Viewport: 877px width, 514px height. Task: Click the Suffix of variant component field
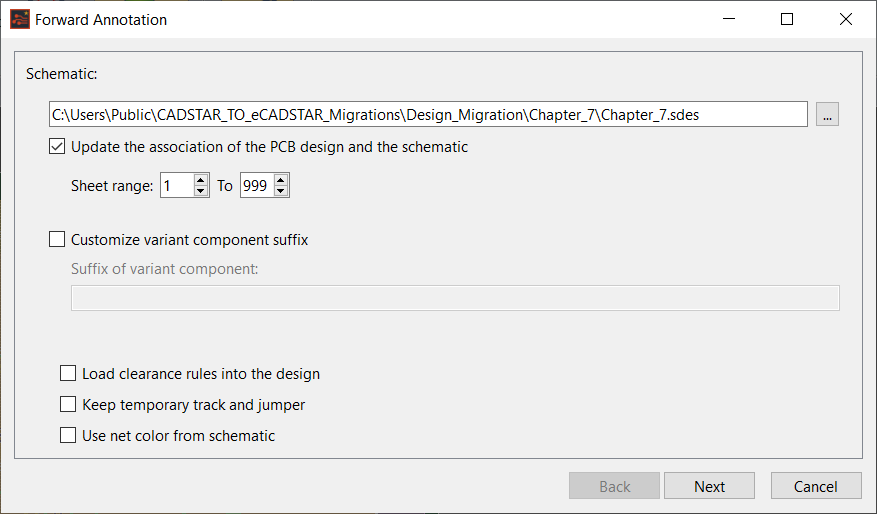point(454,298)
